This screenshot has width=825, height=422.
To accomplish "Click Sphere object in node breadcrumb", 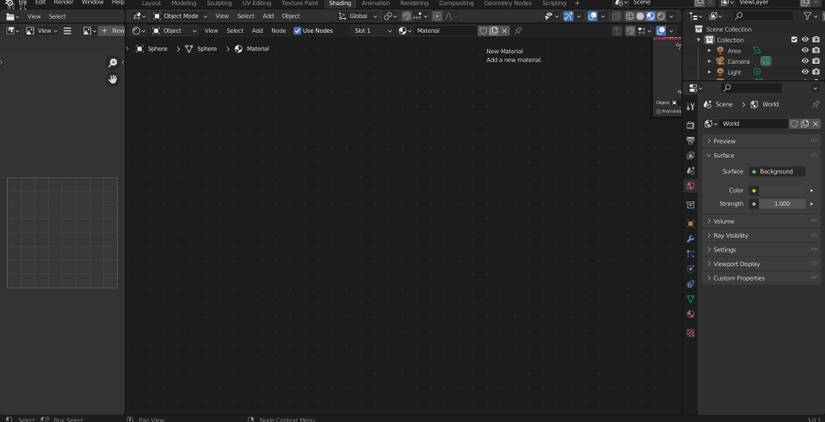I will click(x=152, y=49).
